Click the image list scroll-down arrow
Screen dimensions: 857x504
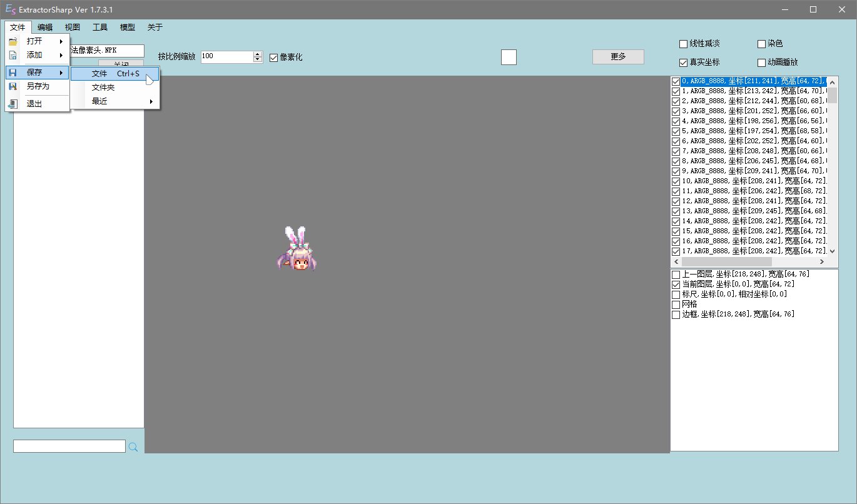coord(832,251)
